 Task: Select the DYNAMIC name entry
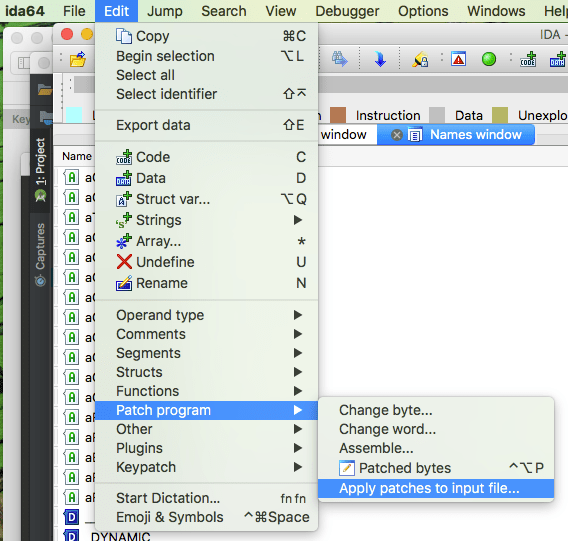(x=120, y=536)
